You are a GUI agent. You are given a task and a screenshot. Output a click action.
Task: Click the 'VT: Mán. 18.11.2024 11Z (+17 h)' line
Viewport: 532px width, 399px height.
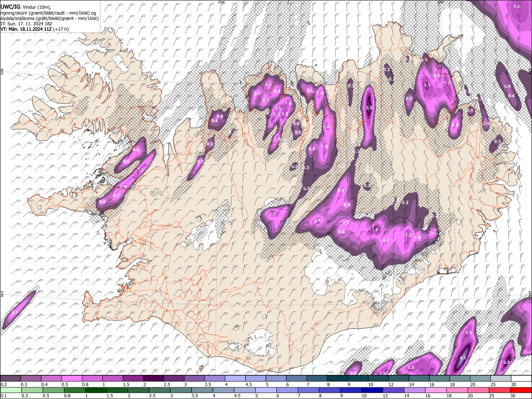(x=34, y=29)
